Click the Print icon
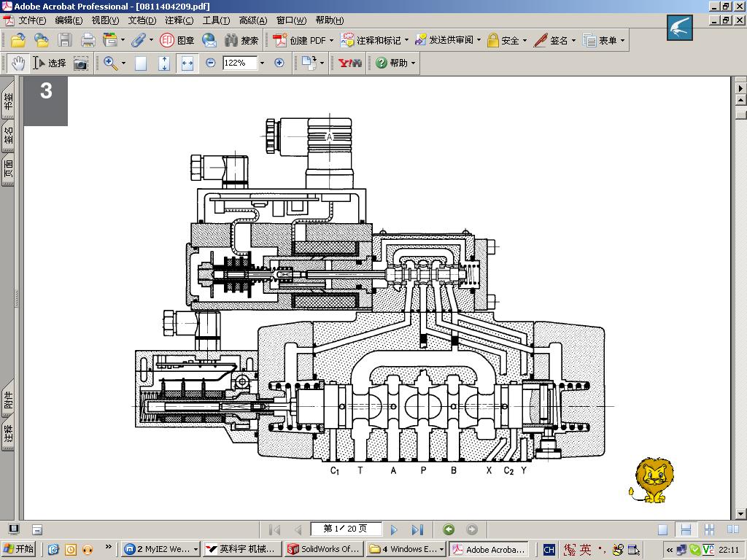Screen dimensions: 747x560 point(88,40)
